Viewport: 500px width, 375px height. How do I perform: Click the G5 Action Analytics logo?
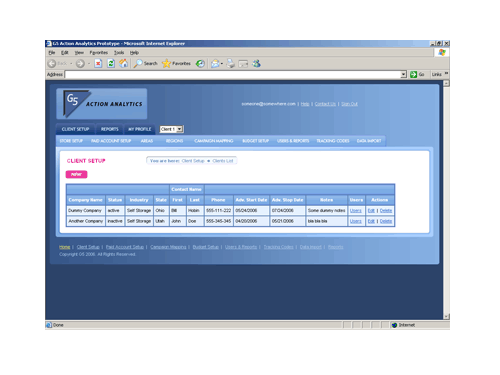tap(102, 104)
